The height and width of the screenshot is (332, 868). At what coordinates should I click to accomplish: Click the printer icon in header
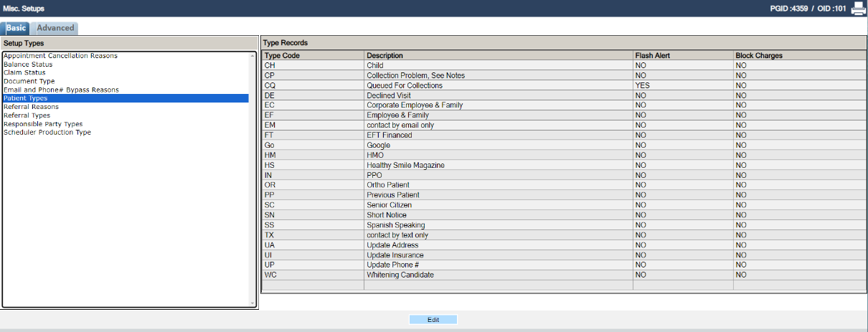[x=858, y=9]
